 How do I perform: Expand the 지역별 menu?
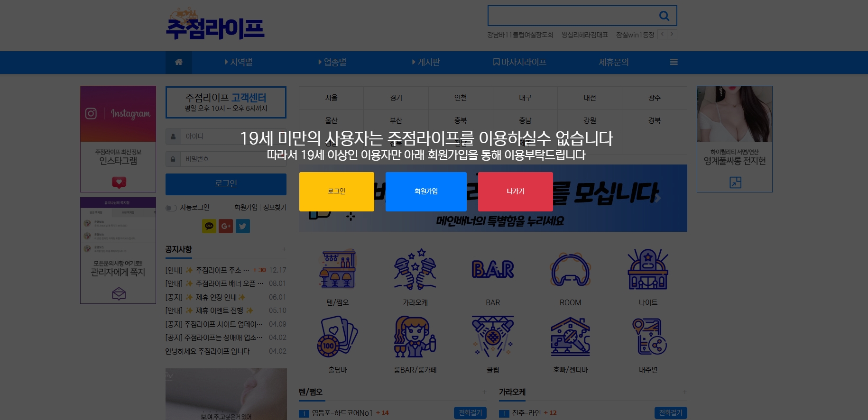click(x=239, y=62)
